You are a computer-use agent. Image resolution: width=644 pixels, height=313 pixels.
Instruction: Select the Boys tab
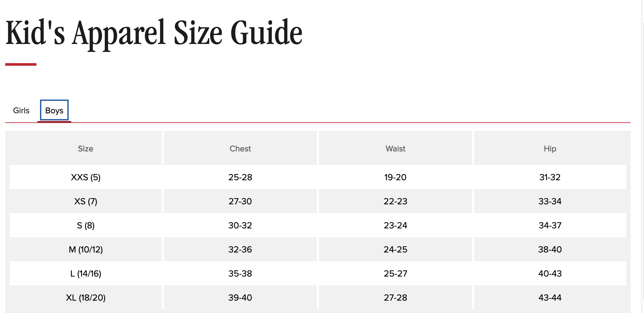54,111
